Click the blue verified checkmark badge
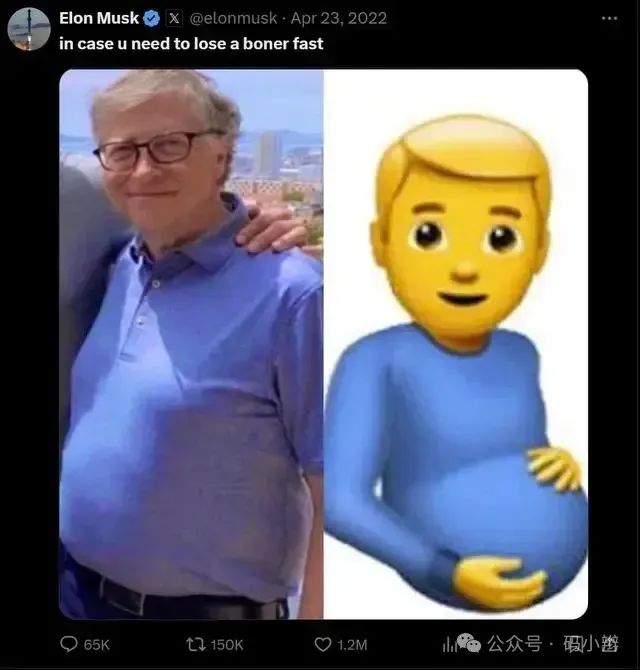The image size is (640, 670). [x=151, y=18]
